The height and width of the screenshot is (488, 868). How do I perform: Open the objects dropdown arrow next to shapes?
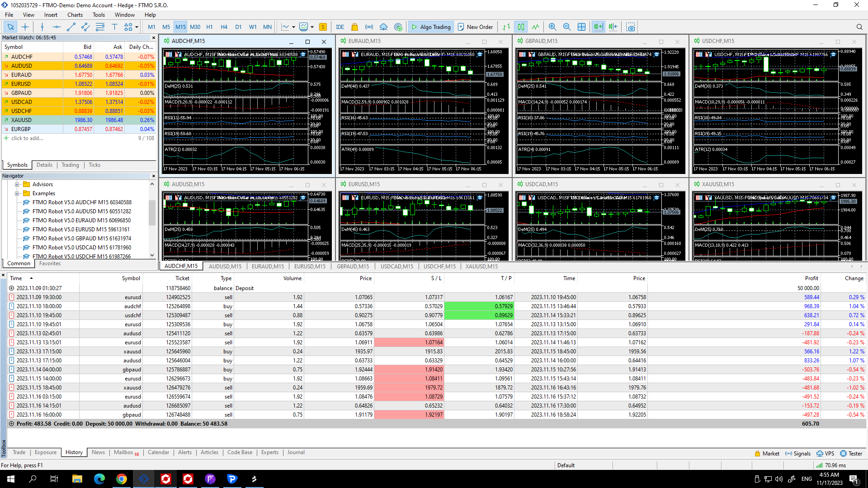(137, 27)
